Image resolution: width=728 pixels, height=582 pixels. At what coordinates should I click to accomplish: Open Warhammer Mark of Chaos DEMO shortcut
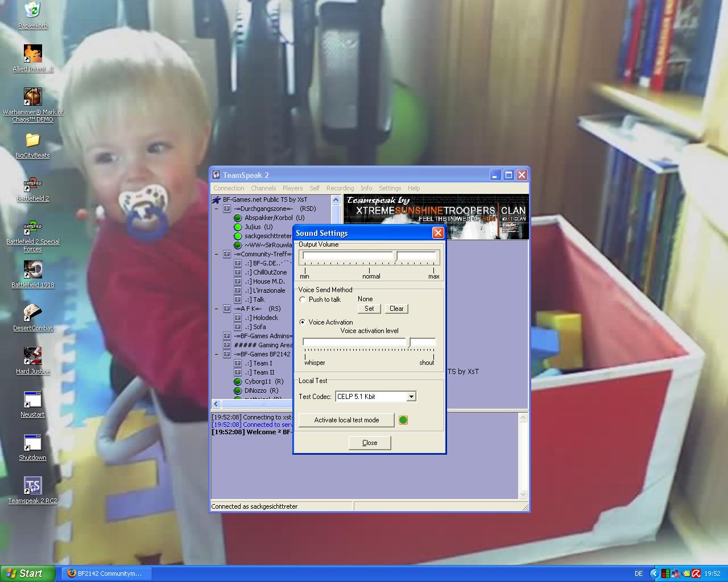click(x=32, y=97)
